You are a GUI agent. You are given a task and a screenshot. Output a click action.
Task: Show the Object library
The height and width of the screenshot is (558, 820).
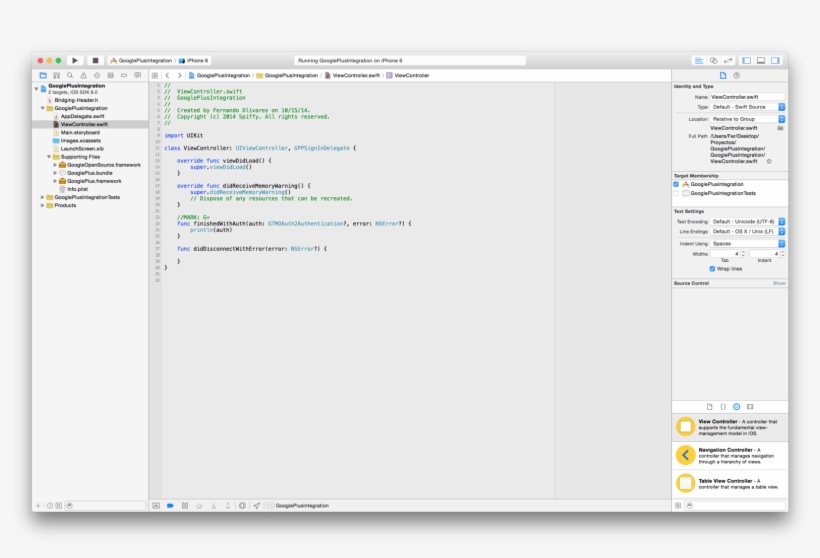[x=736, y=406]
